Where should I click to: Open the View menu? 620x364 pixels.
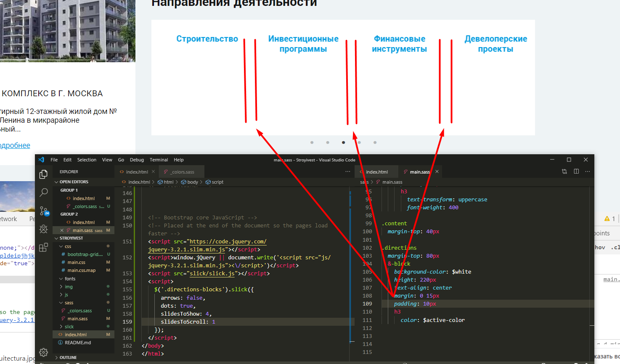click(107, 160)
